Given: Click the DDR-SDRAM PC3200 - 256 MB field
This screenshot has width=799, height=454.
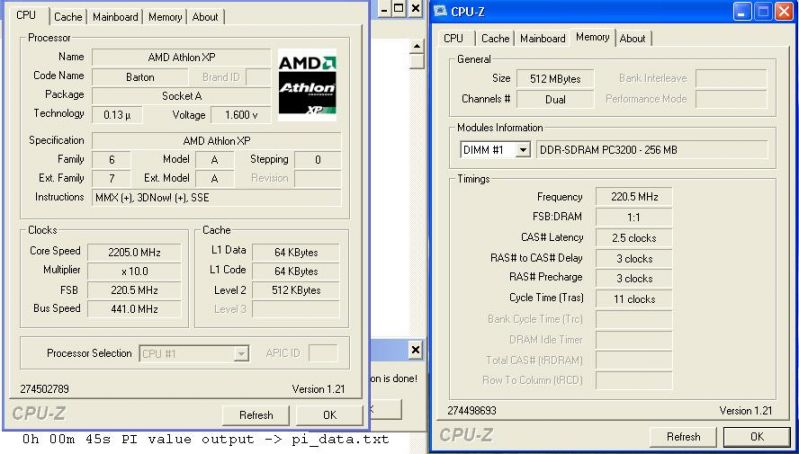Looking at the screenshot, I should click(652, 150).
